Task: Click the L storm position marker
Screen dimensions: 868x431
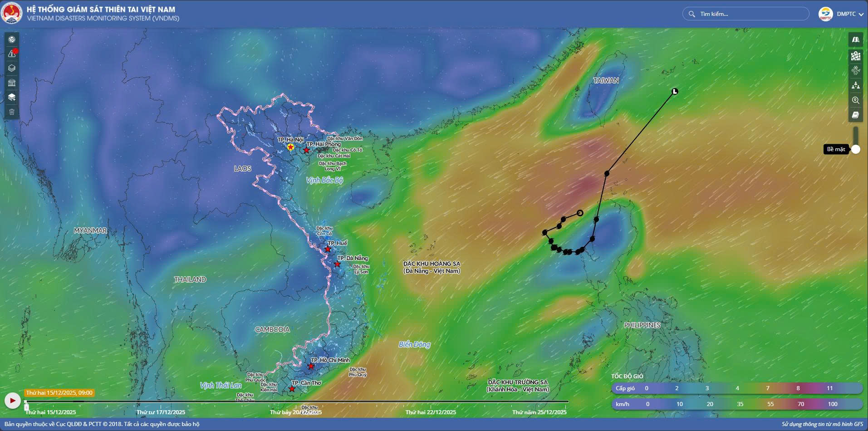Action: (675, 92)
